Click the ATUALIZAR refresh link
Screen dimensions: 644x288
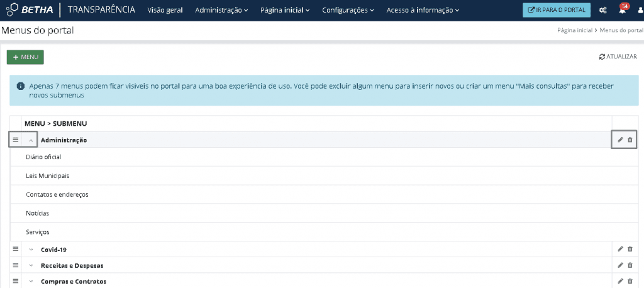coord(618,57)
